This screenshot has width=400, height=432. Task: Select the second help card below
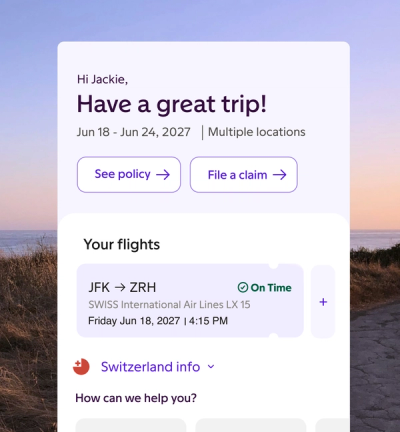point(251,425)
